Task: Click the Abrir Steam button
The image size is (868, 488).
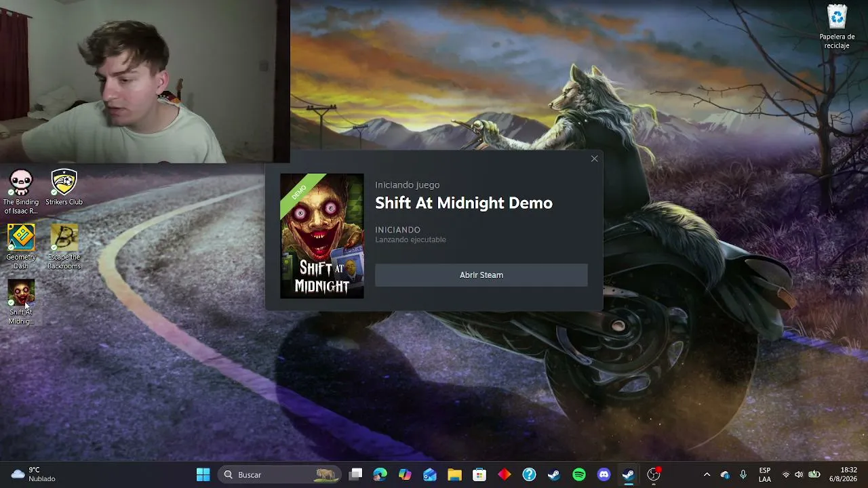Action: coord(481,275)
